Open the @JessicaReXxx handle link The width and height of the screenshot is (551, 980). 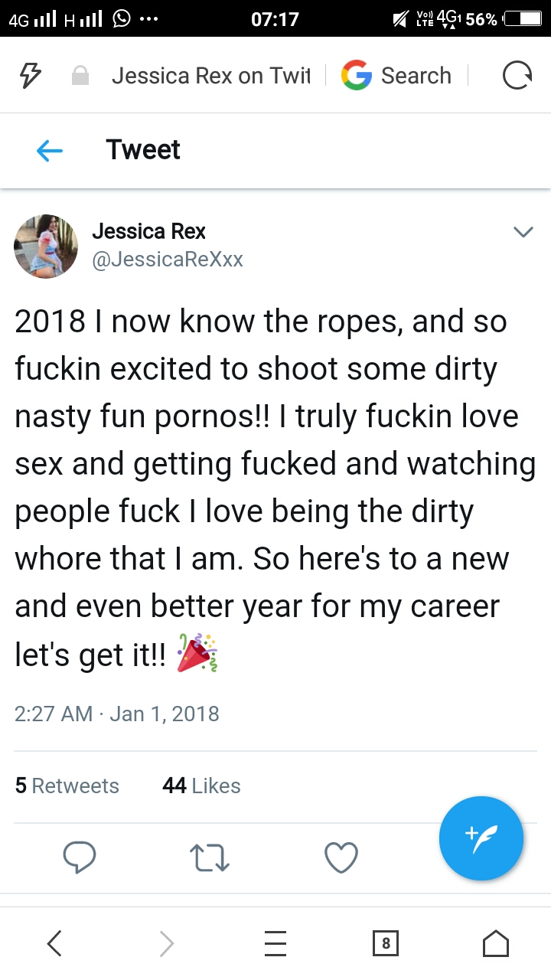[168, 260]
